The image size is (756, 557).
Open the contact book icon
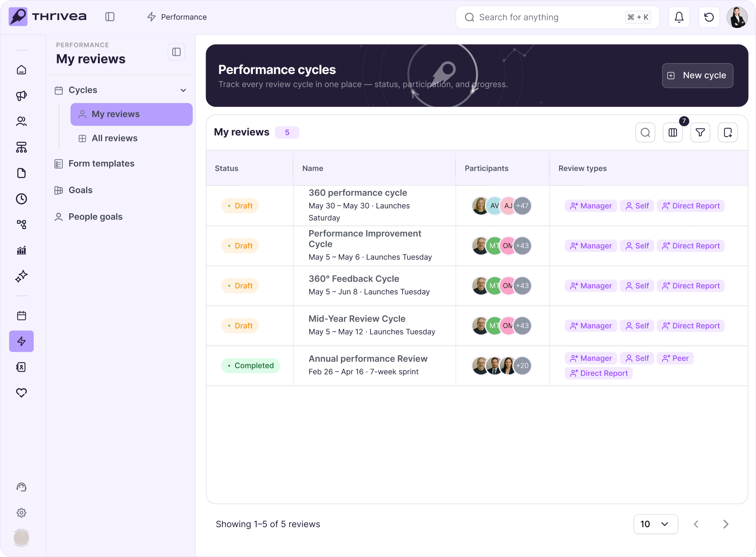[x=22, y=367]
